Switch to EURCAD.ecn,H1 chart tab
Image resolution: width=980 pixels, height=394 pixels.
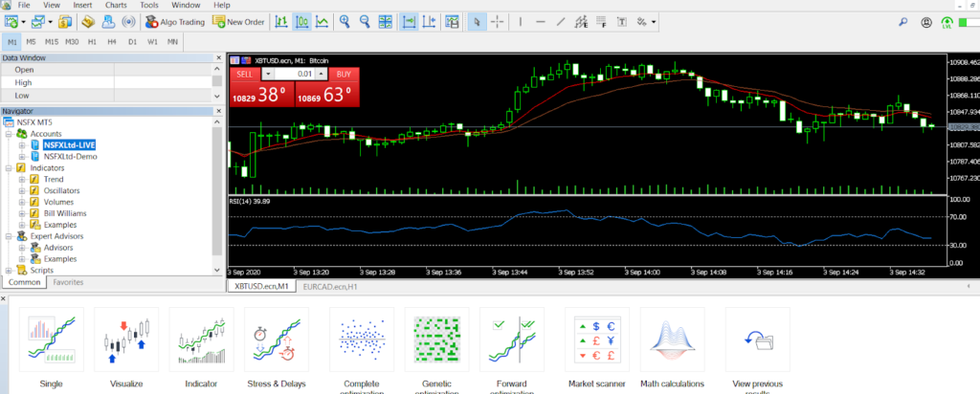330,286
